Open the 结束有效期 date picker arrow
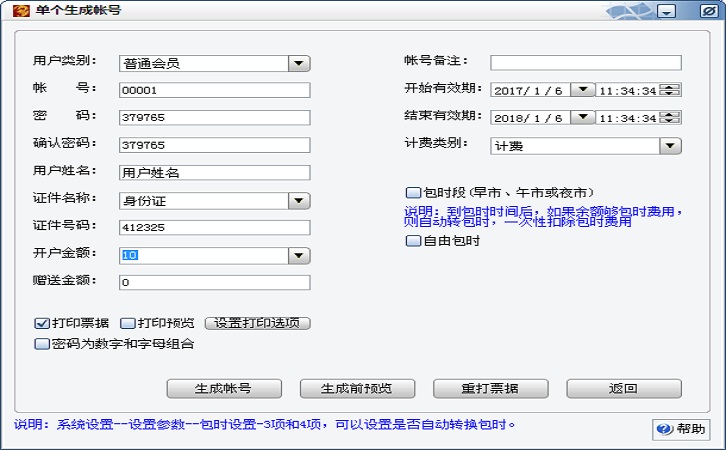The width and height of the screenshot is (726, 450). pyautogui.click(x=586, y=117)
